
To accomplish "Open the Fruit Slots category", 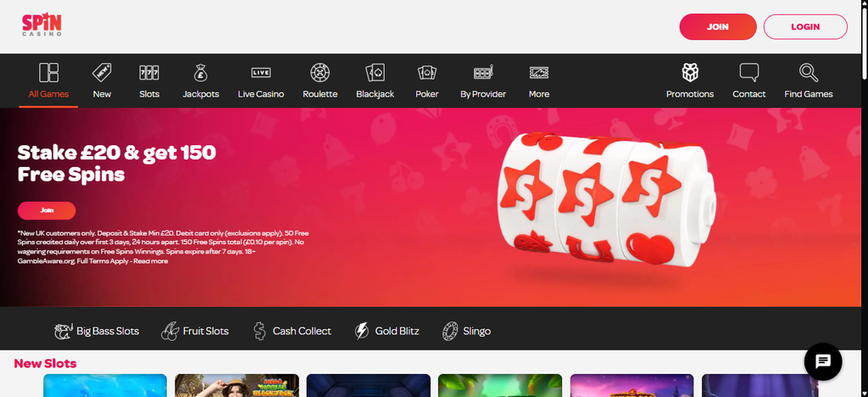I will pyautogui.click(x=194, y=331).
